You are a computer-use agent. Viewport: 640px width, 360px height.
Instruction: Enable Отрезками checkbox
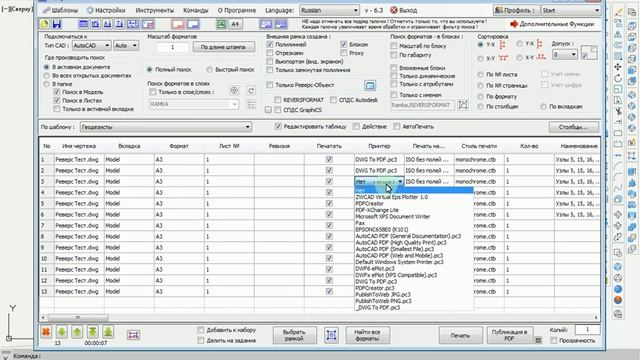(x=270, y=53)
